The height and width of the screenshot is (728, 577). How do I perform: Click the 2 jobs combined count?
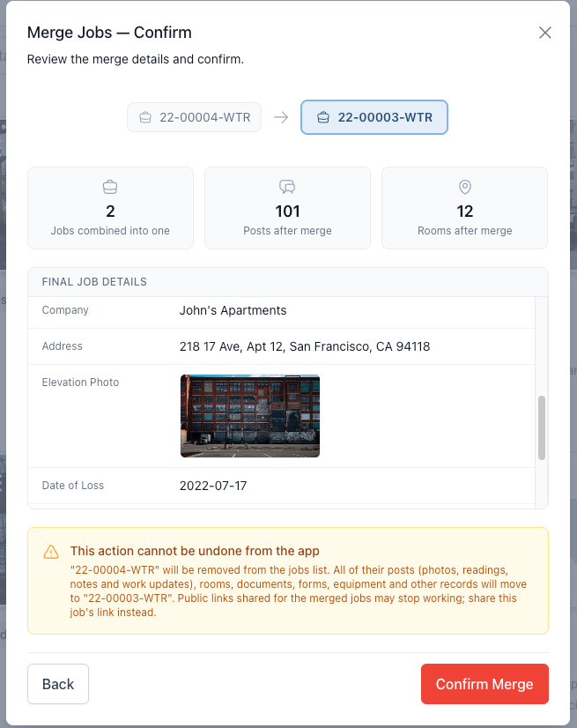pos(110,212)
